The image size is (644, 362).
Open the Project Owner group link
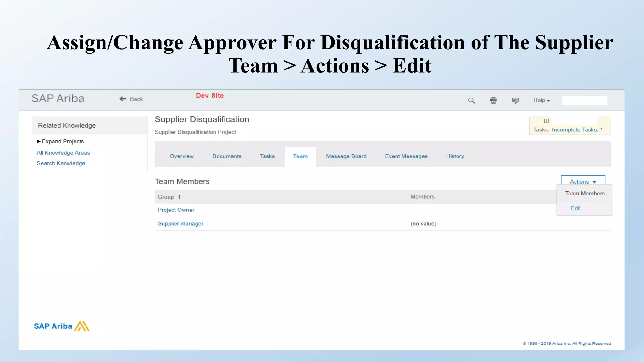[x=176, y=210]
